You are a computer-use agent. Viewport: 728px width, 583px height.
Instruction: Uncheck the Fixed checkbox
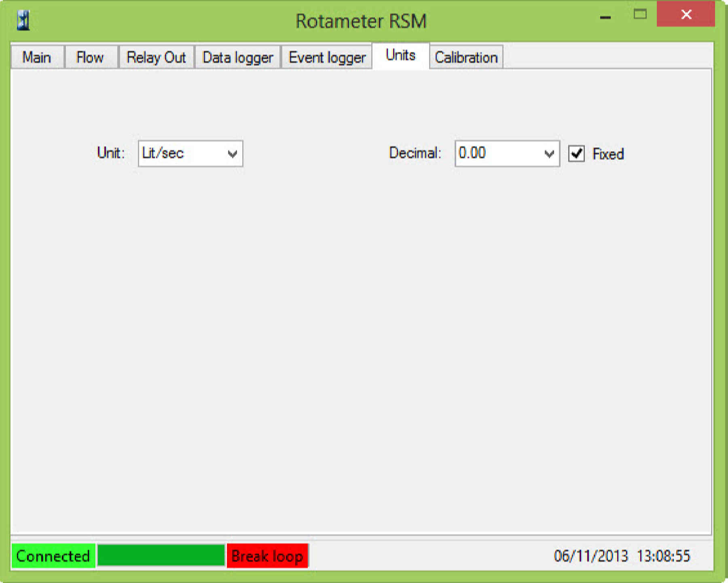(x=576, y=154)
